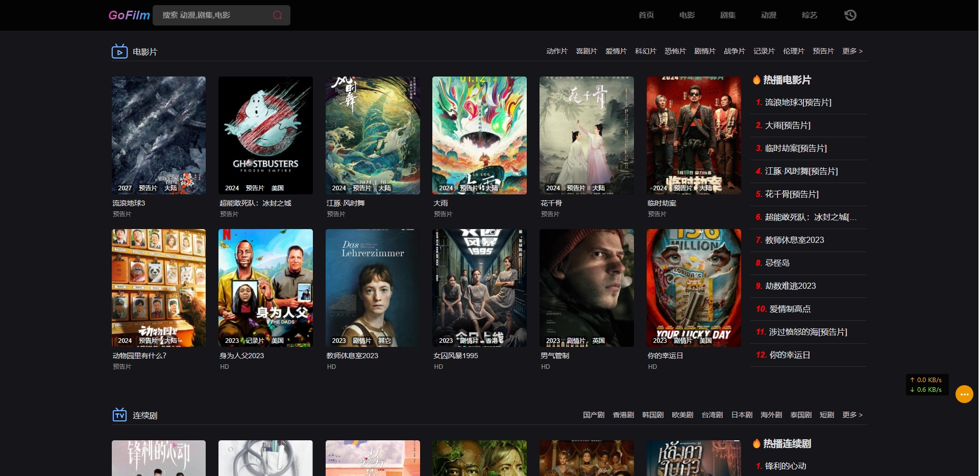Open hot list item 涉过愤怒的海[预告片]

tap(808, 332)
